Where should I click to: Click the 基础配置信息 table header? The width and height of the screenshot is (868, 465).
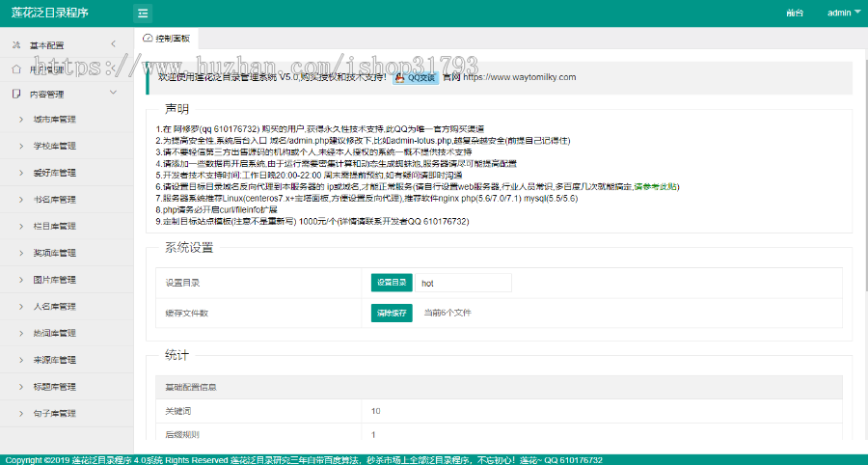point(499,387)
